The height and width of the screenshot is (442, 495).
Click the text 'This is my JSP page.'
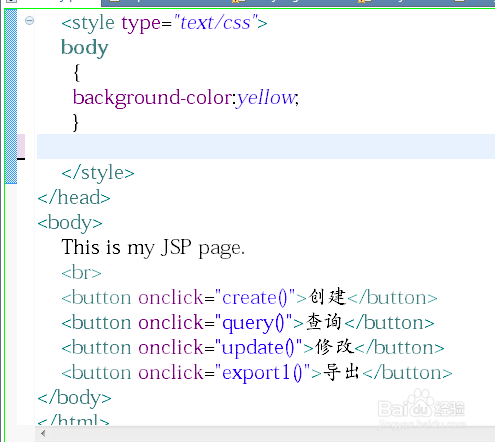point(153,248)
